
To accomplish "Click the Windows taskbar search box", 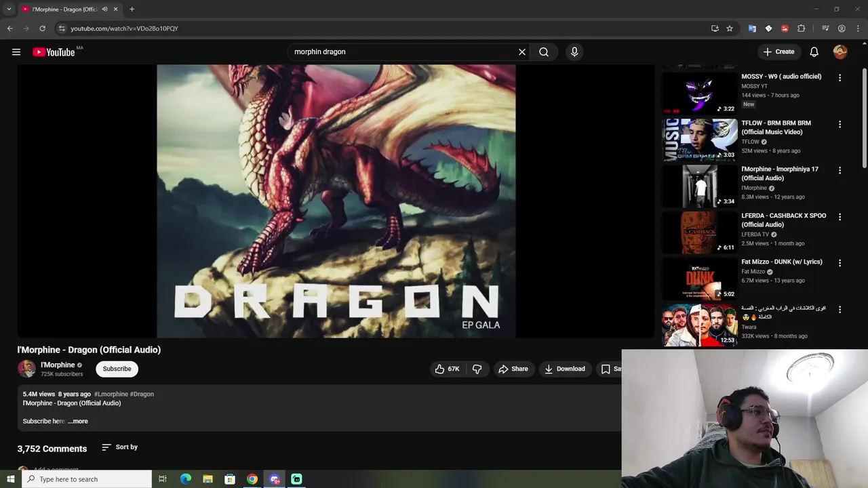I will coord(86,479).
